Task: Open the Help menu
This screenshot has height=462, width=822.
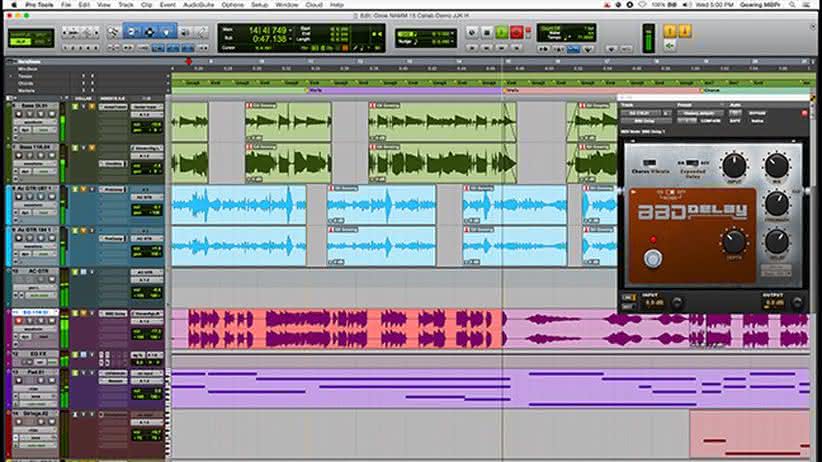Action: click(x=337, y=5)
